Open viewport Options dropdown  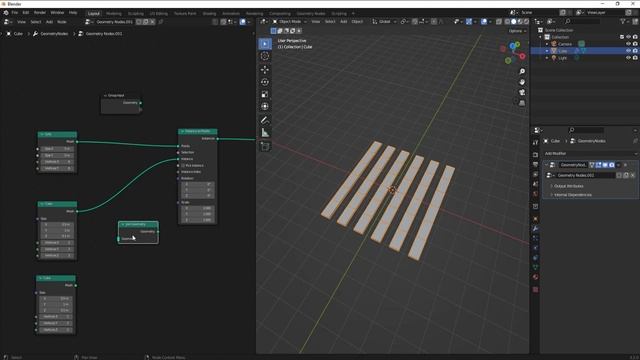point(517,31)
